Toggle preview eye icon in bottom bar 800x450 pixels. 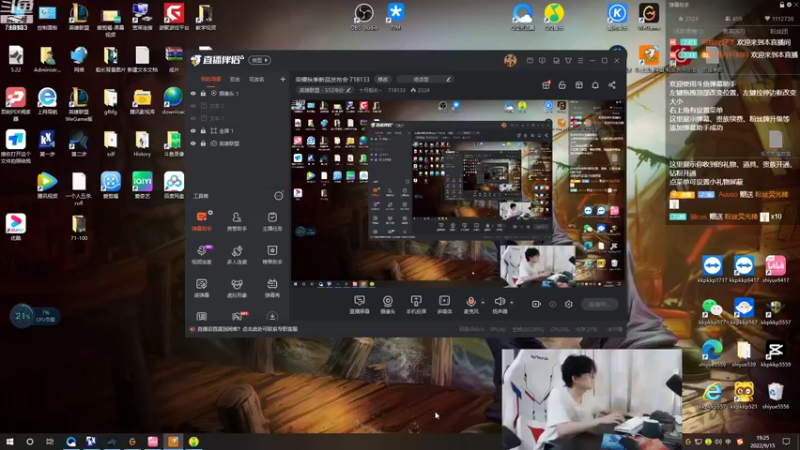pyautogui.click(x=553, y=304)
